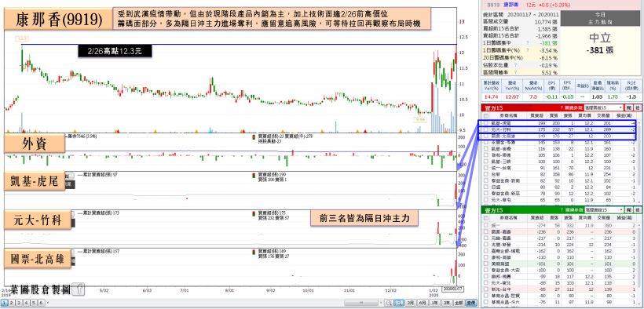Tick the select-all checkbox in 賣方15 header
Viewport: 644px width, 309px height.
486,219
